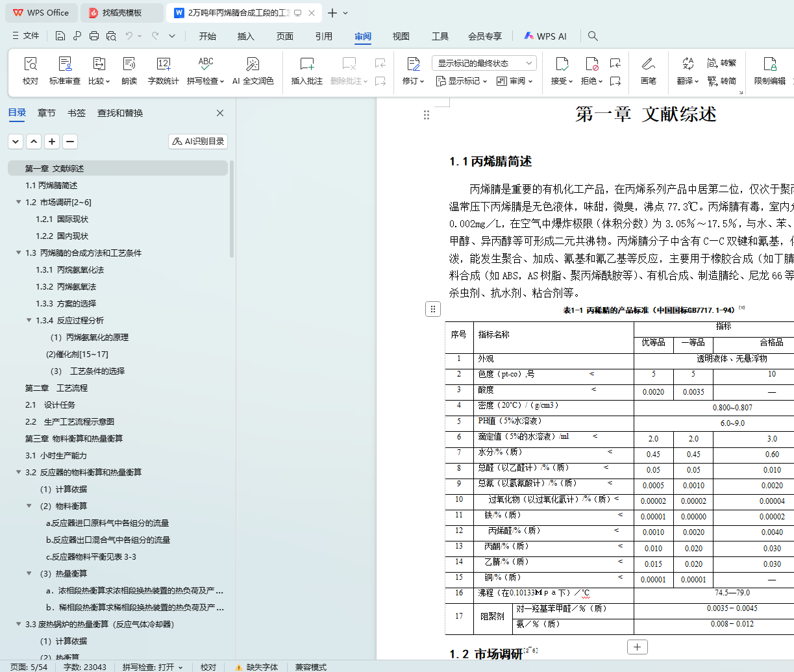
Task: Collapse the 3.2 反应器的物料衡算 node
Action: coord(18,472)
